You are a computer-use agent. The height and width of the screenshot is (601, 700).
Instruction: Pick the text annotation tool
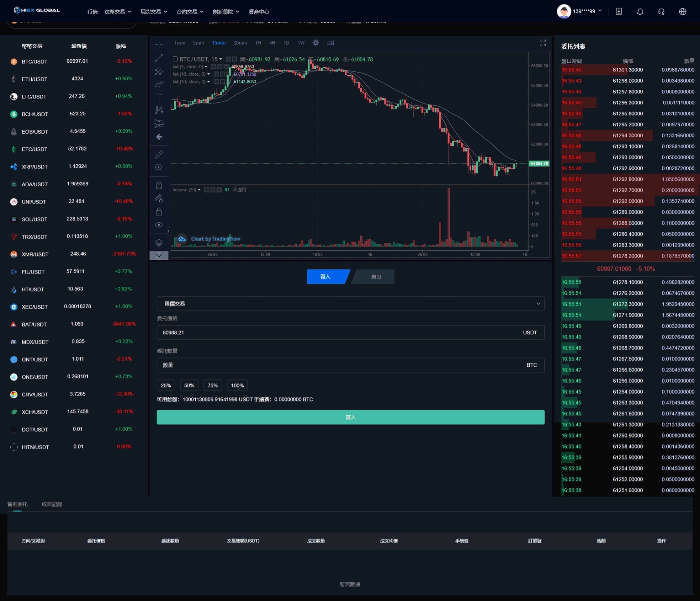tap(159, 97)
